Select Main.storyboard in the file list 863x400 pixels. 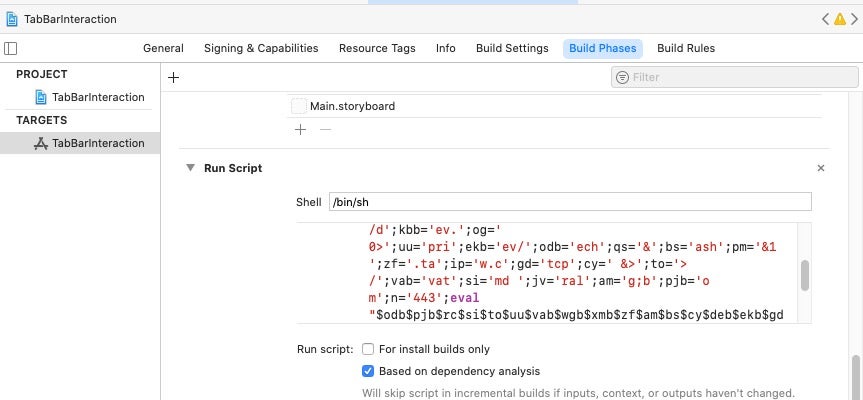coord(352,106)
